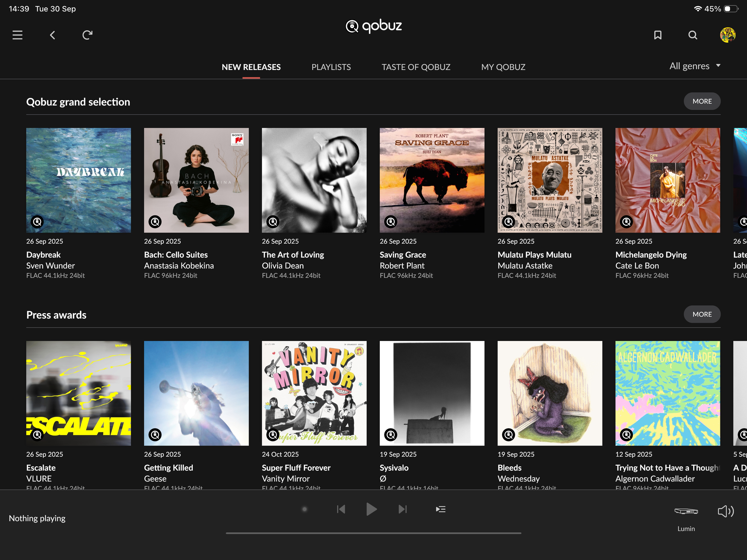The height and width of the screenshot is (560, 747).
Task: Switch to the Taste of Qobuz tab
Action: 416,67
